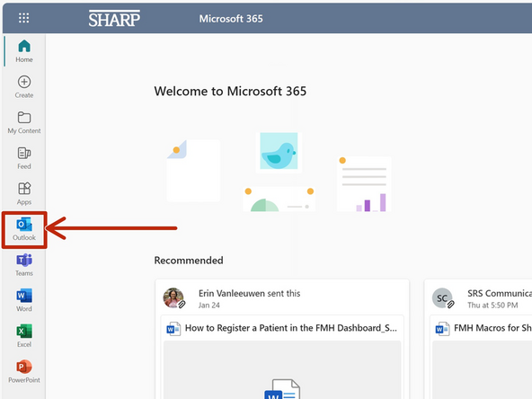Open Apps in the sidebar
Screen dimensions: 532x399
point(24,194)
